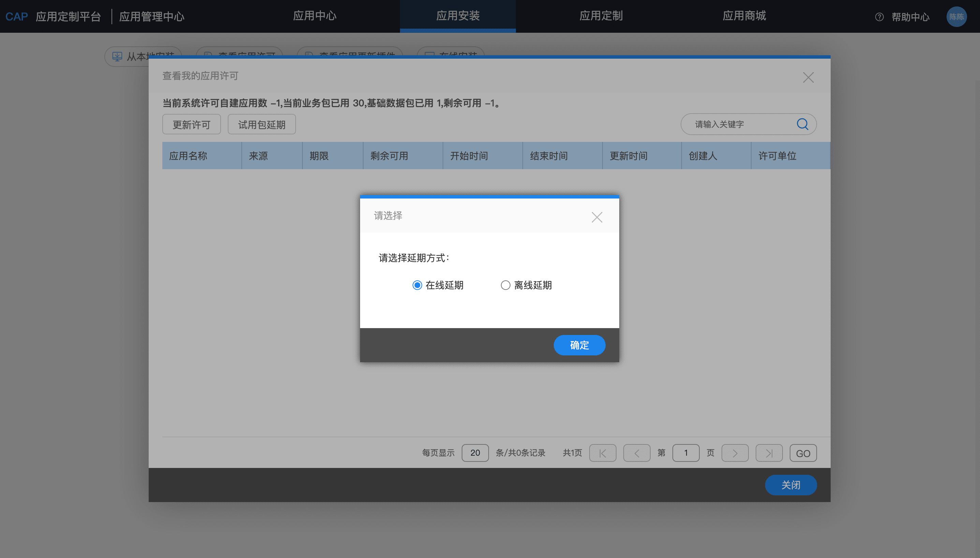Click the help question mark icon
The width and height of the screenshot is (980, 558).
coord(879,17)
